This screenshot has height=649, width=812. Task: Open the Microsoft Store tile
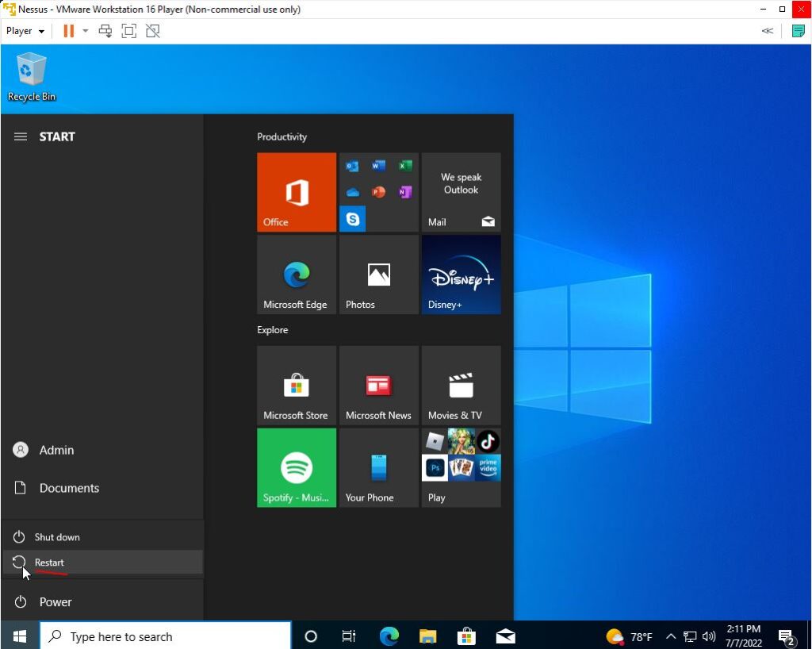[x=297, y=386]
